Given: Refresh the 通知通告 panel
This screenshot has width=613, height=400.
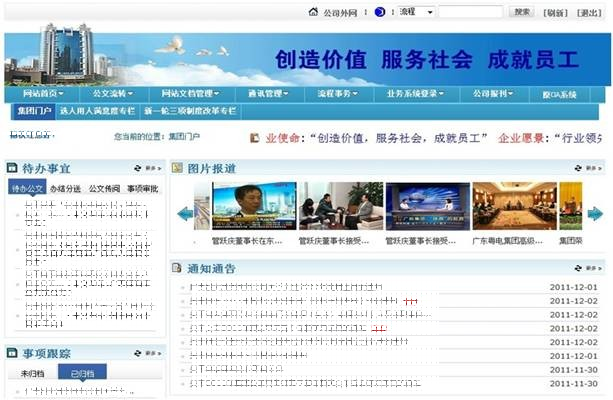Looking at the screenshot, I should pyautogui.click(x=578, y=268).
